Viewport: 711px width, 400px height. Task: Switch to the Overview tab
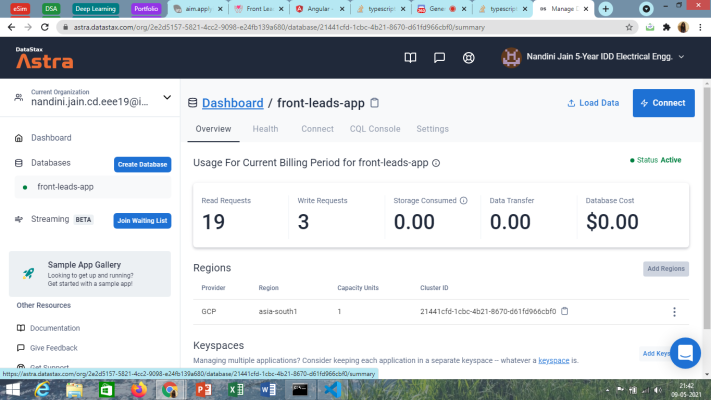[213, 129]
